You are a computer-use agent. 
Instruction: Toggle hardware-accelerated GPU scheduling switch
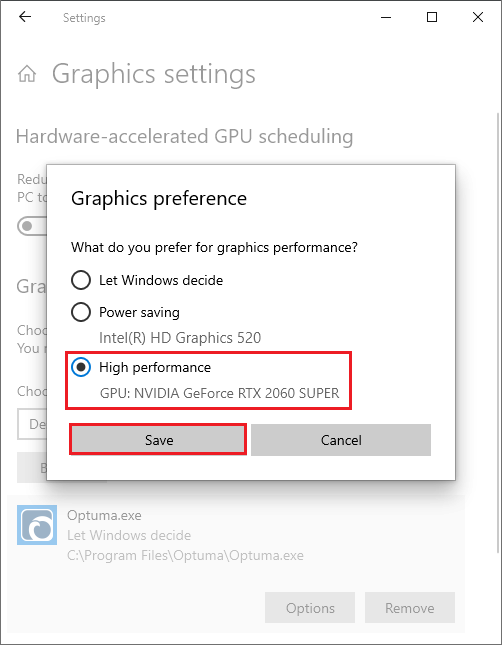pos(32,226)
